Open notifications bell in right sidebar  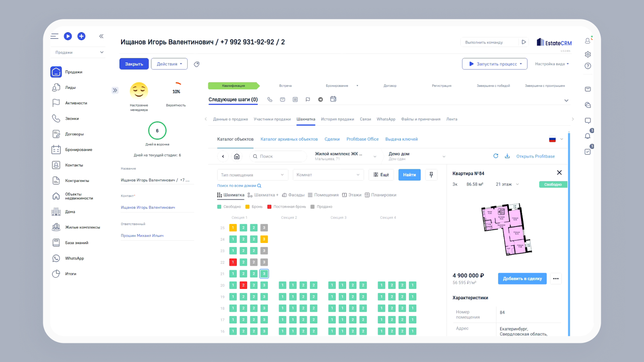click(588, 136)
